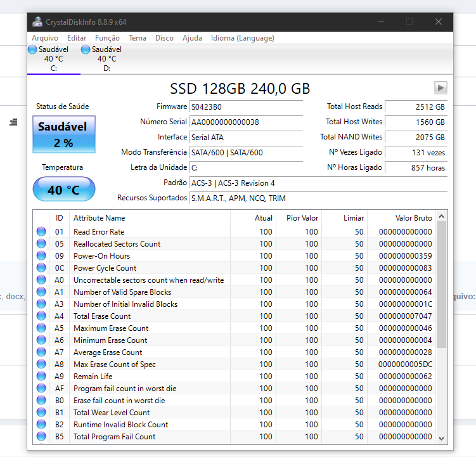Click the status orb for Number of Initial Invalid Blocks

click(41, 304)
